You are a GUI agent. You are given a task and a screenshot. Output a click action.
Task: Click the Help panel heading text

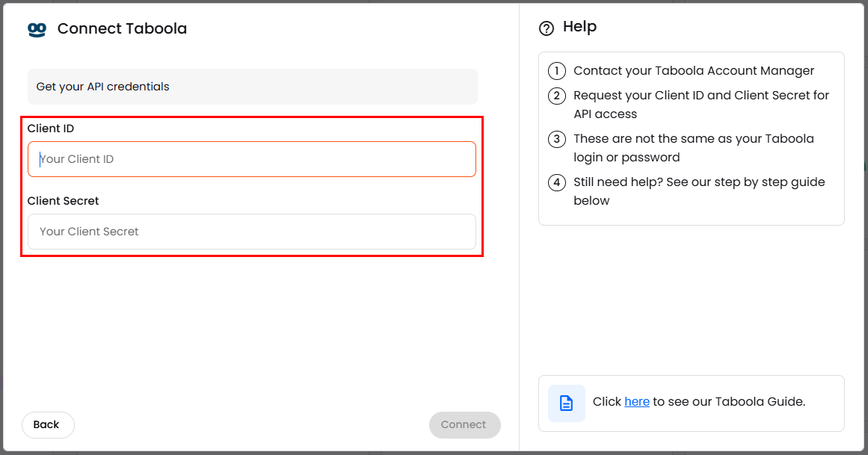579,27
